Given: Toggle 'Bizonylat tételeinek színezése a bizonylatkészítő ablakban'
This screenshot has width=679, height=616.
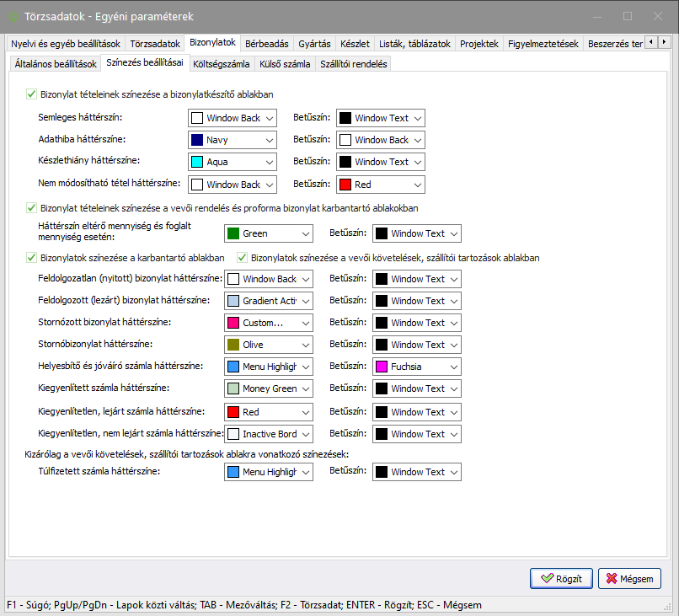Looking at the screenshot, I should (x=32, y=95).
